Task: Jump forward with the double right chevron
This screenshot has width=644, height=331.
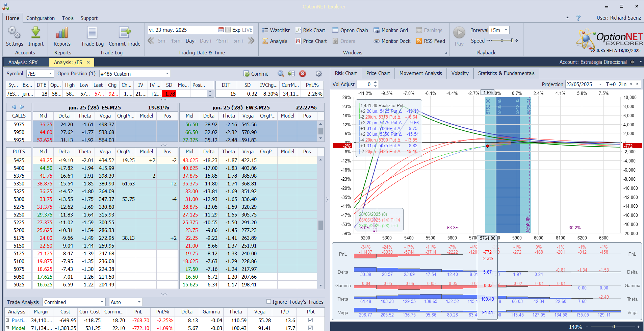Action: click(x=251, y=41)
